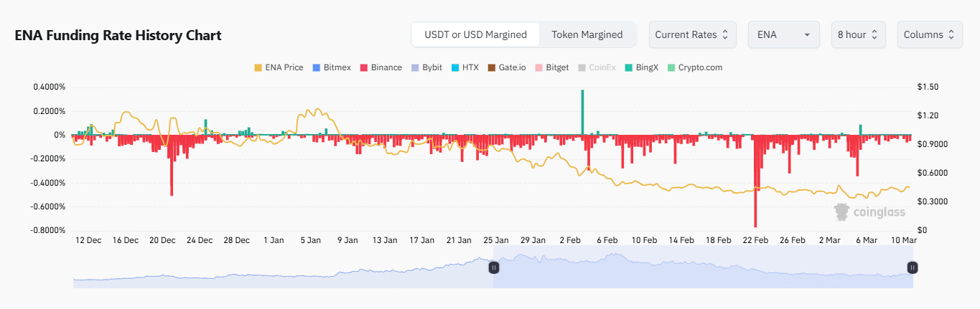Toggle HTX legend series
The image size is (980, 309).
(465, 67)
